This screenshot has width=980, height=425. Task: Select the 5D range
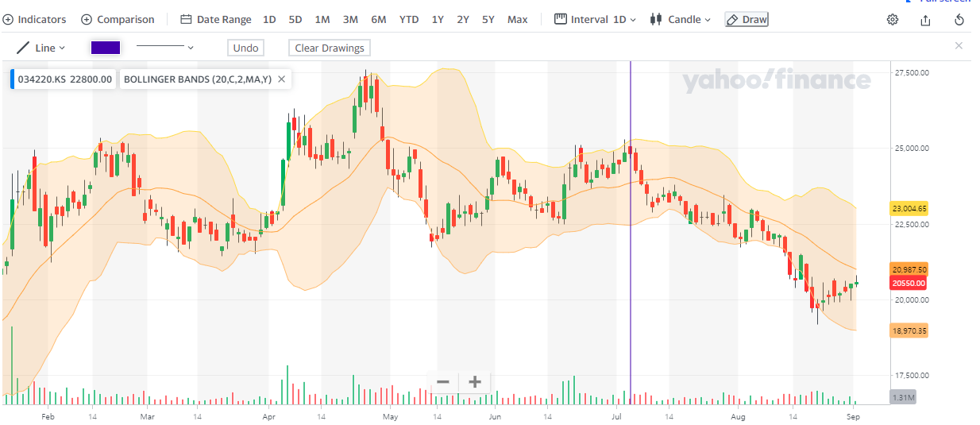295,19
